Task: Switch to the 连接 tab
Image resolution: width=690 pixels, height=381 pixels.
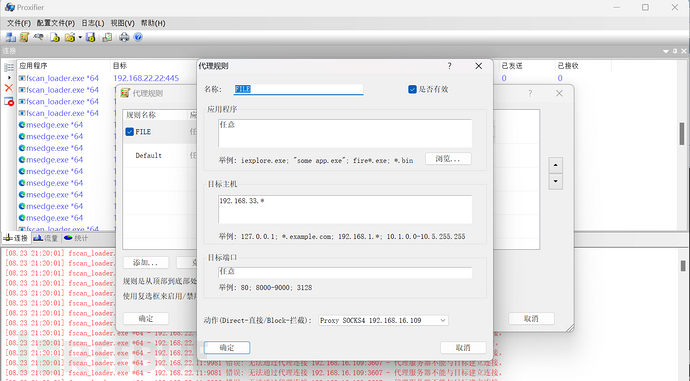Action: [16, 238]
